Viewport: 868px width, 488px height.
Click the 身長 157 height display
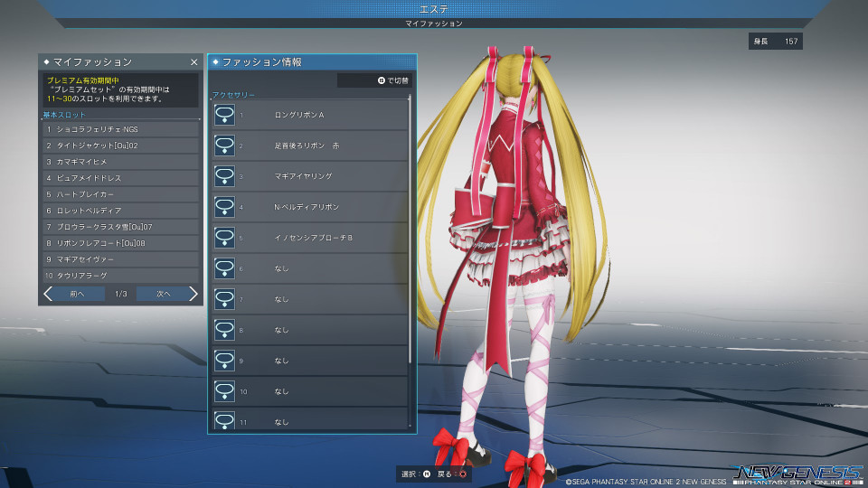point(776,42)
